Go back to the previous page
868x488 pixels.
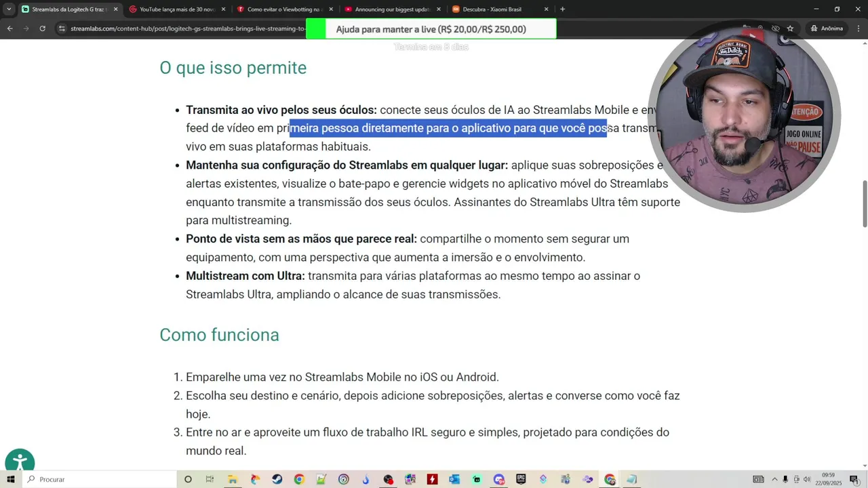point(10,28)
